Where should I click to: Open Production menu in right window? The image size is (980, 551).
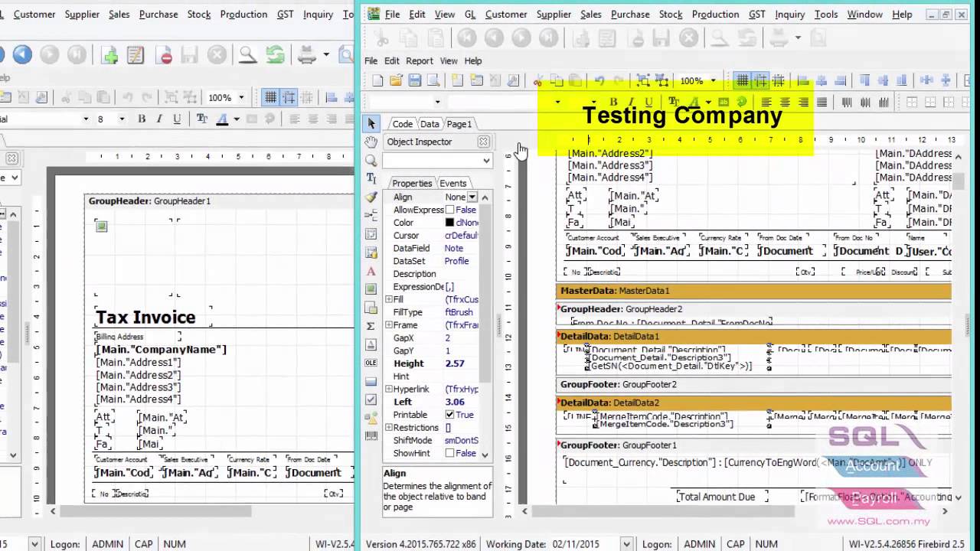715,14
